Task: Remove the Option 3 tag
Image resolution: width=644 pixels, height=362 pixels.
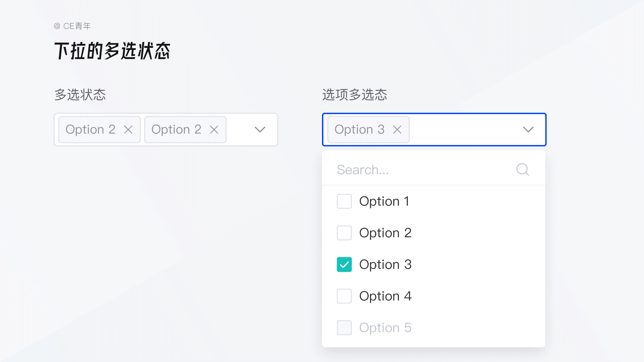Action: (x=397, y=130)
